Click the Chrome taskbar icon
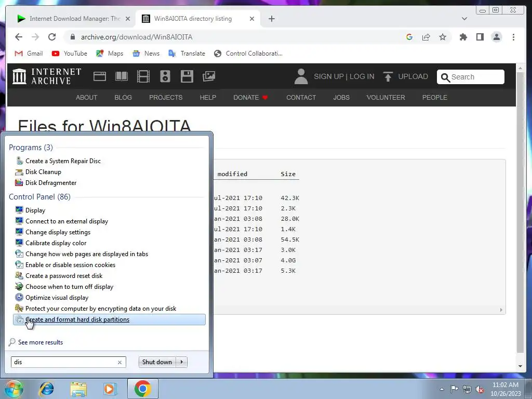 (142, 389)
